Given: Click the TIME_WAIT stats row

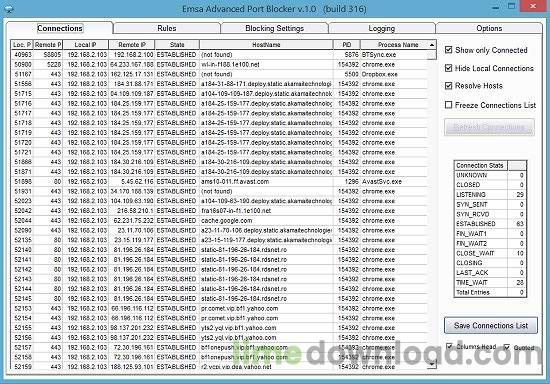Looking at the screenshot, I should click(x=490, y=282).
